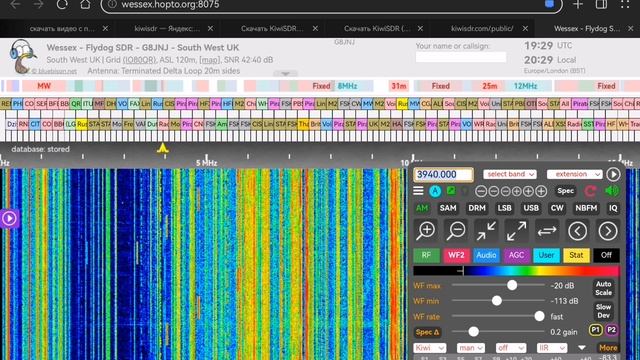Toggle the Spec spectrum button
This screenshot has height=360, width=640.
point(565,191)
